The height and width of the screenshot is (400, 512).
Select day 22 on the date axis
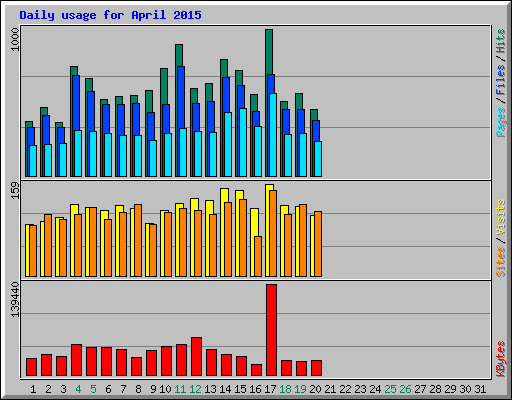[345, 389]
